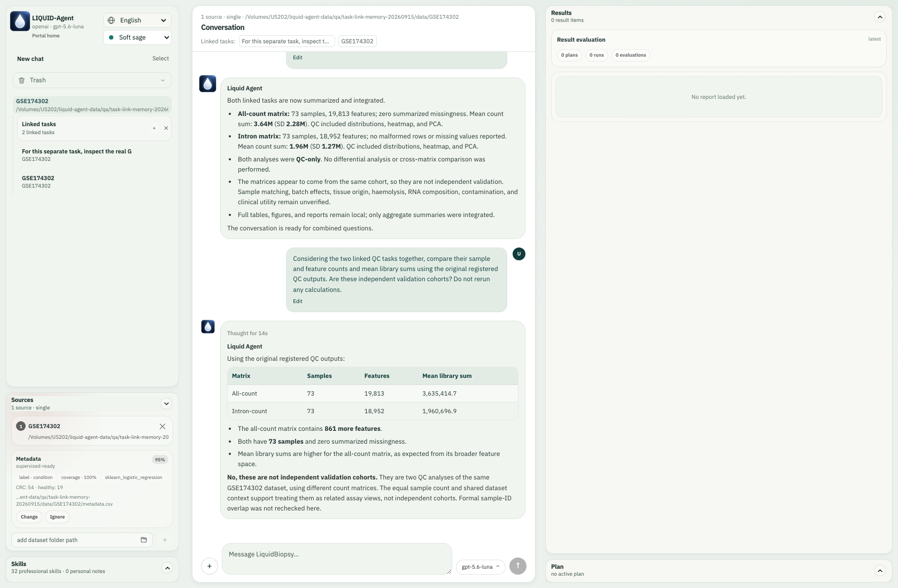Open the Soft sage theme dropdown
The height and width of the screenshot is (588, 898).
point(137,37)
